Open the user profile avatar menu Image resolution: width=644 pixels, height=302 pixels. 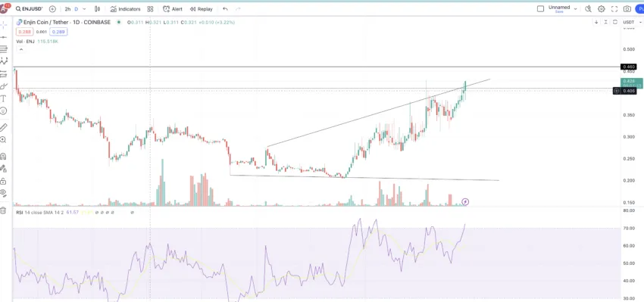click(x=4, y=8)
